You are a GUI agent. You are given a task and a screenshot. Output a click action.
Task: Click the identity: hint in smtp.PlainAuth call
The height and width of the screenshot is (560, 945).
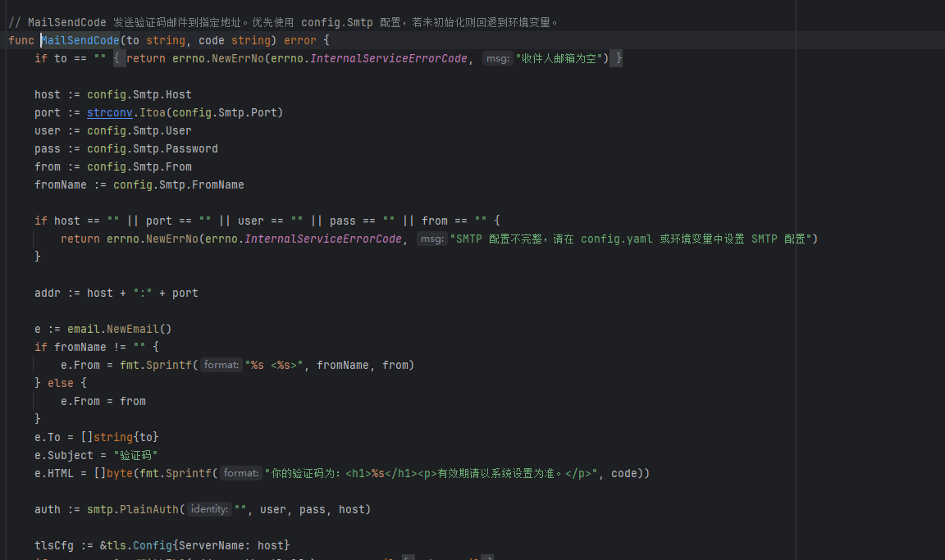(209, 509)
